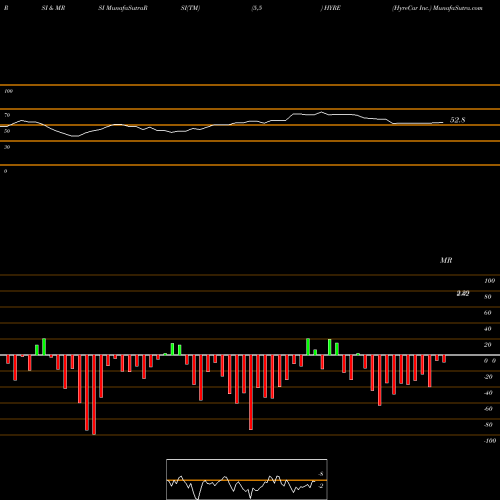Click the (HyreCar Inc.) MunafaSutra.com header text

tap(437, 8)
